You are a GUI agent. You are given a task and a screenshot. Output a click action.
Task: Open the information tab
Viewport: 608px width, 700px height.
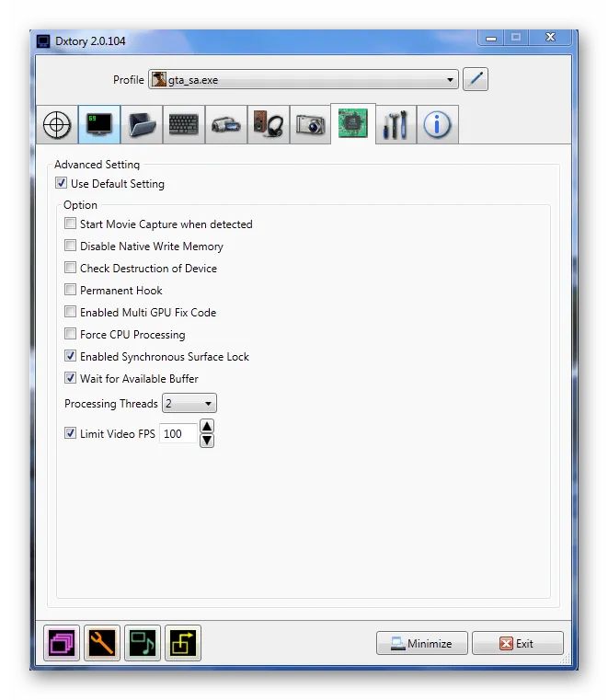pos(438,125)
